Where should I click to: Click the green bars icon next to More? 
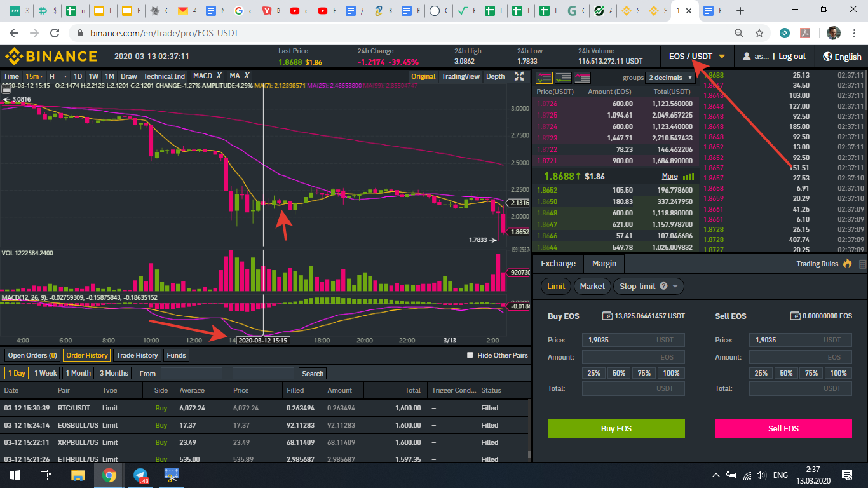pos(688,176)
